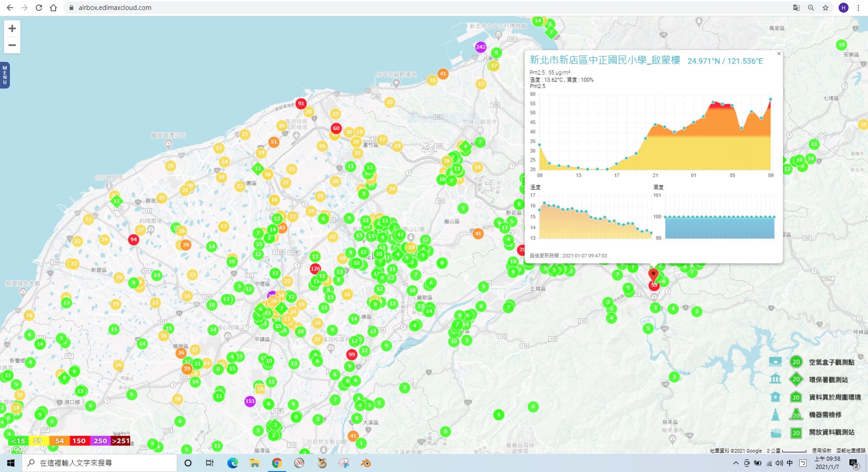Click the orange 51 station marker
This screenshot has width=868, height=472.
274,142
